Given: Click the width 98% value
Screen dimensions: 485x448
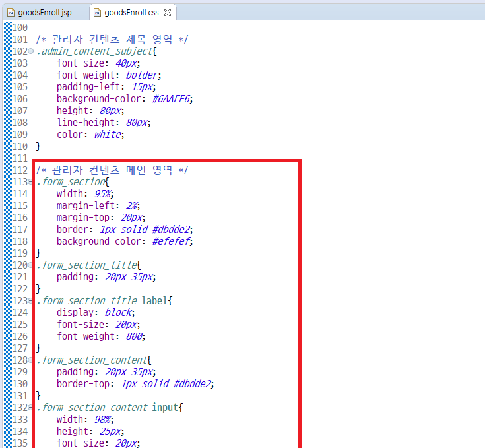Looking at the screenshot, I should [x=103, y=420].
